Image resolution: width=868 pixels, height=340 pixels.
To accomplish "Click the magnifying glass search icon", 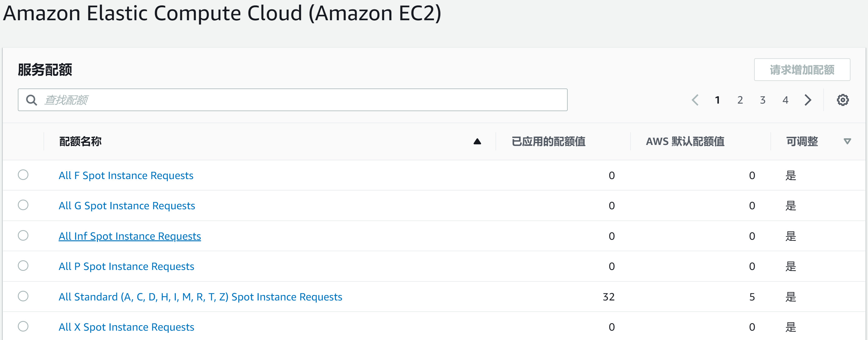I will tap(31, 100).
